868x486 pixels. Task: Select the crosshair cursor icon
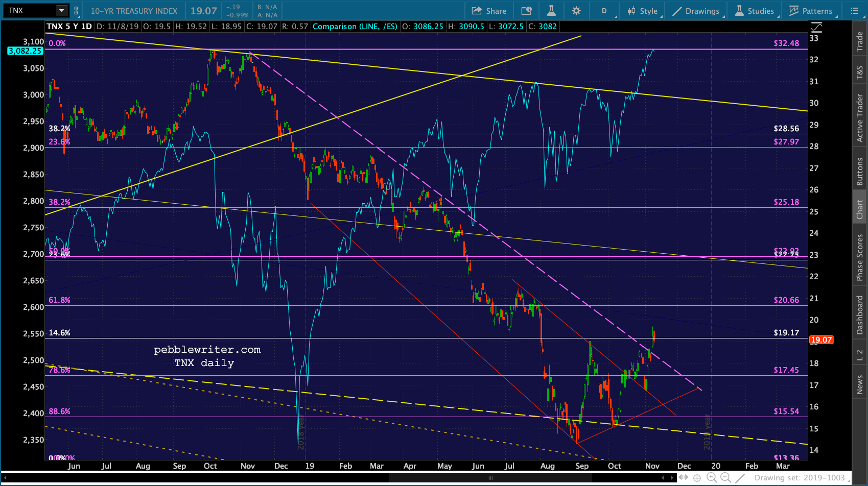[697, 478]
